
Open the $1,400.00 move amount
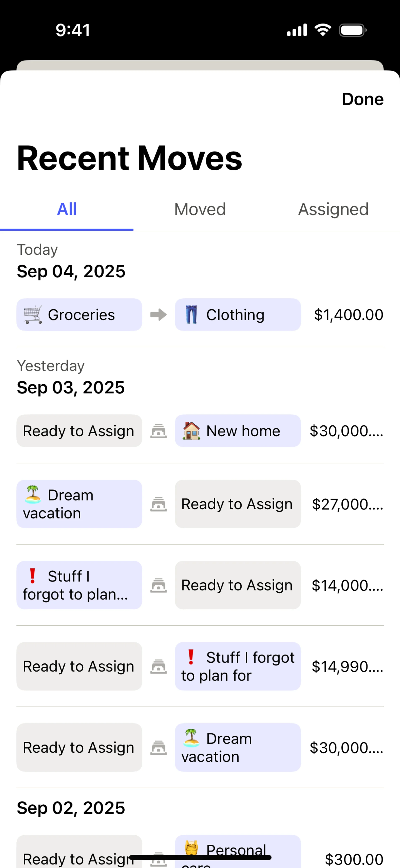(x=348, y=315)
